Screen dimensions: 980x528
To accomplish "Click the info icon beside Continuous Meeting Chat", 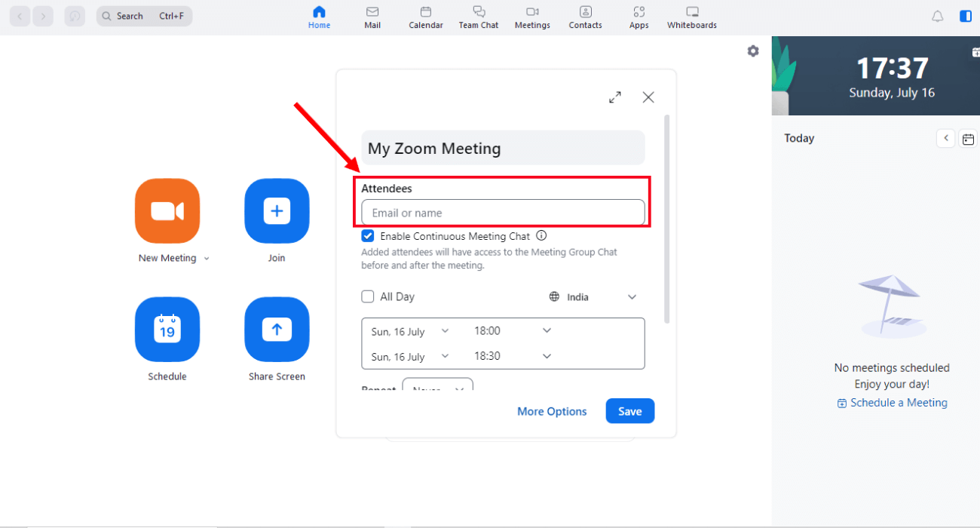I will pos(541,236).
